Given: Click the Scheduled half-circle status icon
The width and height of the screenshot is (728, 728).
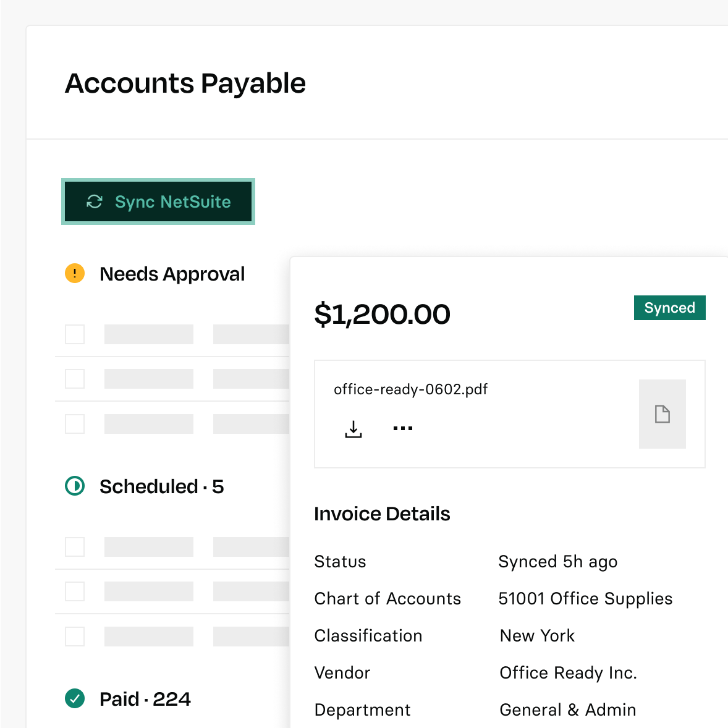Looking at the screenshot, I should pos(75,486).
